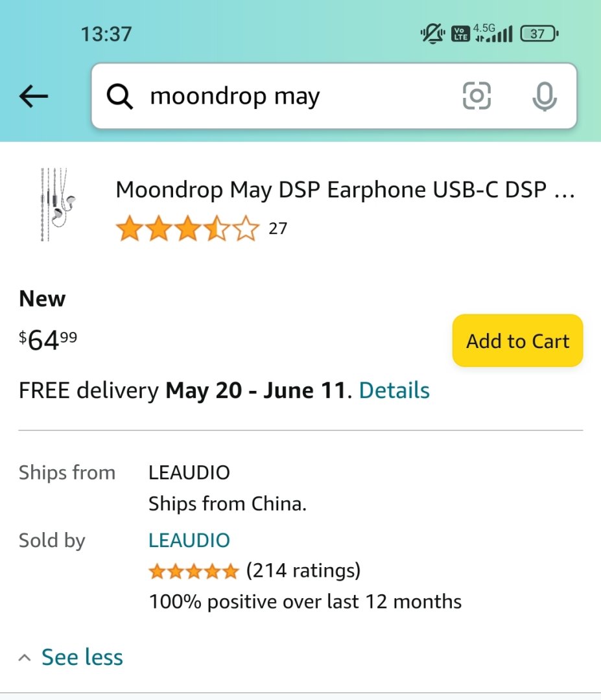Viewport: 601px width, 700px height.
Task: Add the Moondrop earphone to cart
Action: (x=517, y=341)
